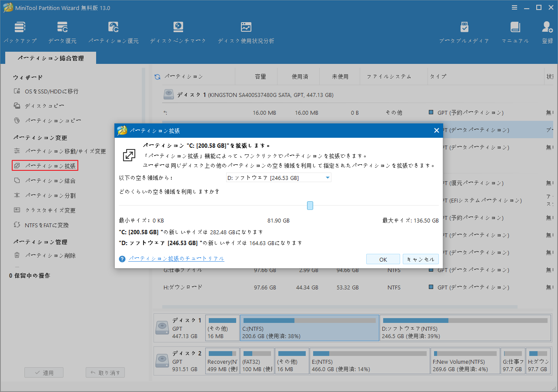This screenshot has height=392, width=558.
Task: Switch to the パーティション総合管理 tab
Action: pos(50,57)
